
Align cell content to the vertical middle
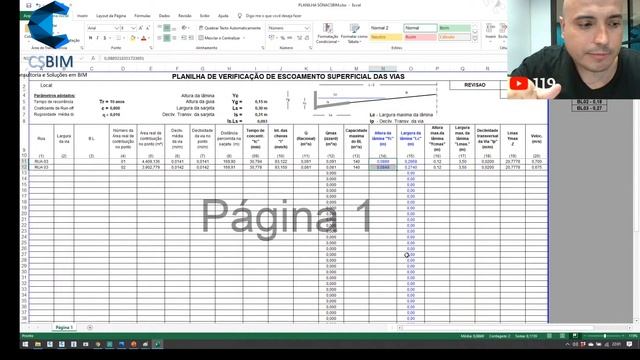click(167, 28)
